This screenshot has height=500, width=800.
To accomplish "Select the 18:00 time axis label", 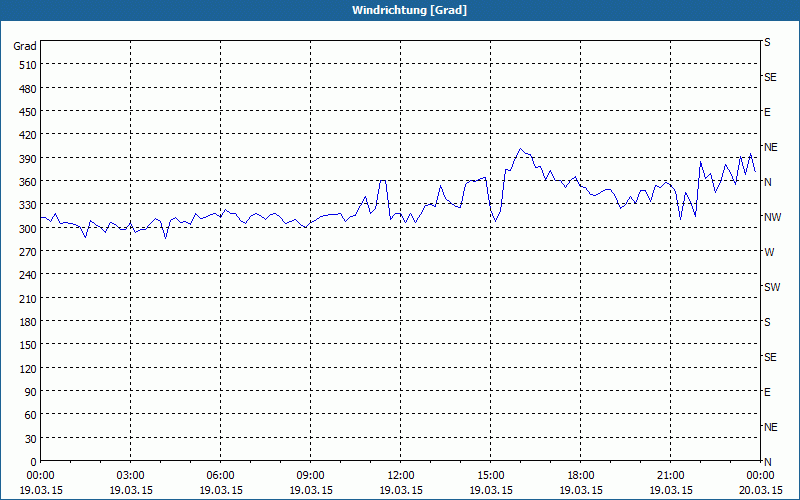I will click(x=581, y=476).
